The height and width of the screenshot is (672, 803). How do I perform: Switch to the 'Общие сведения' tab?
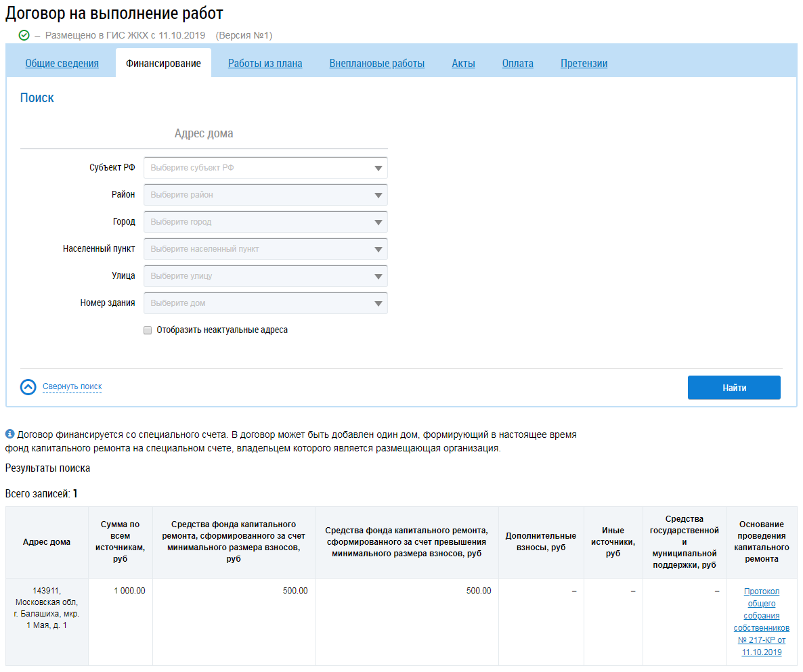(x=62, y=64)
